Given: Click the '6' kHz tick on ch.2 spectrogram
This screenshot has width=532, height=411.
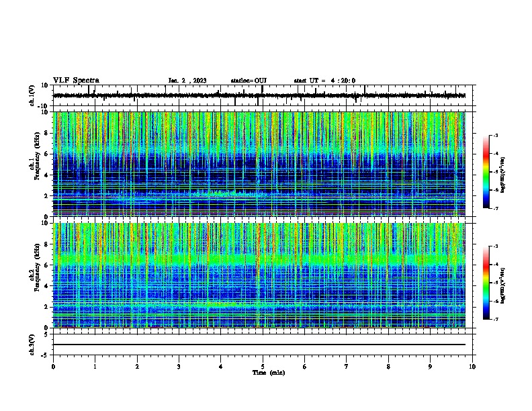Looking at the screenshot, I should 47,265.
